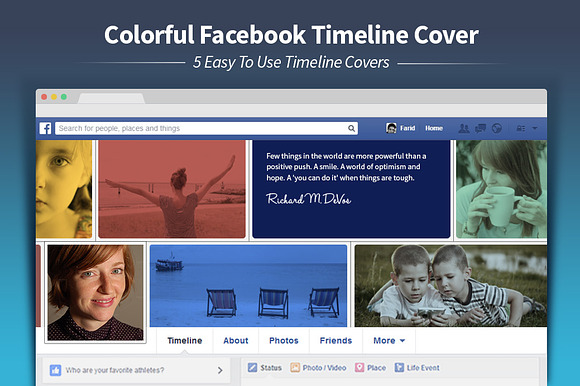Choose the Status composer option
This screenshot has height=386, width=580.
271,368
